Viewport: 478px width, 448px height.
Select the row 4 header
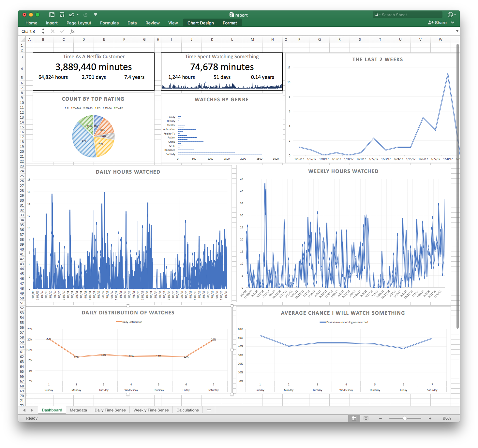click(x=22, y=69)
